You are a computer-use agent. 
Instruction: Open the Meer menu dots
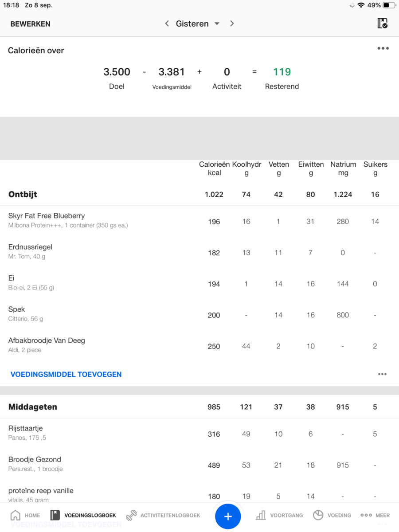click(x=366, y=515)
